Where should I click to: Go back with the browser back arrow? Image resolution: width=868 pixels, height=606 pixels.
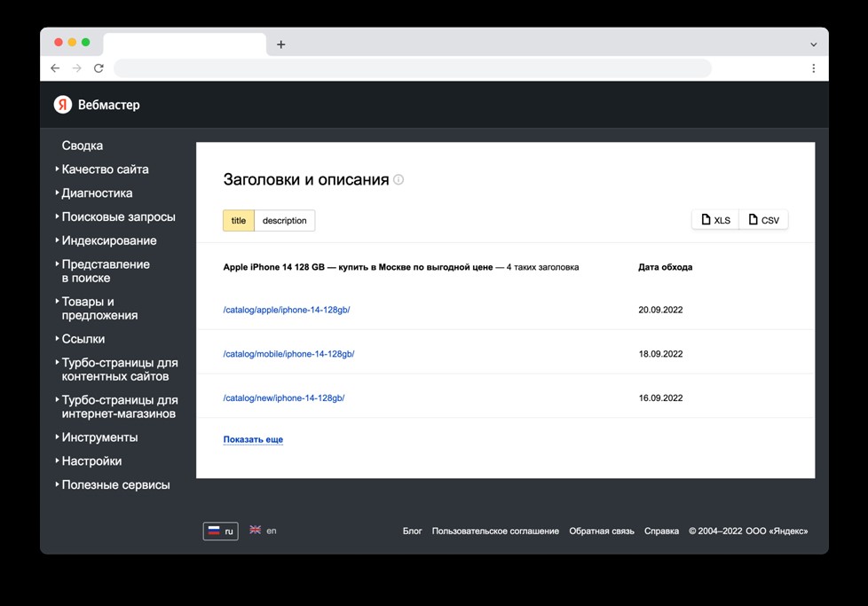(55, 68)
